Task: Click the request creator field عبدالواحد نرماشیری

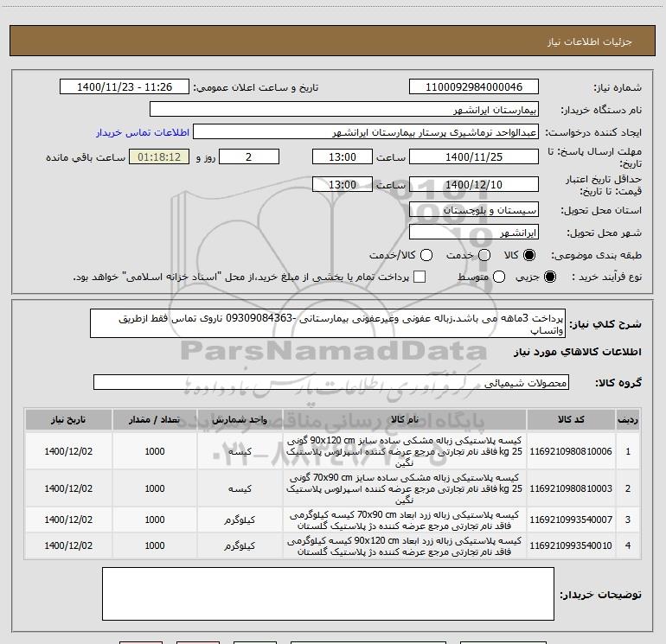Action: pyautogui.click(x=366, y=132)
